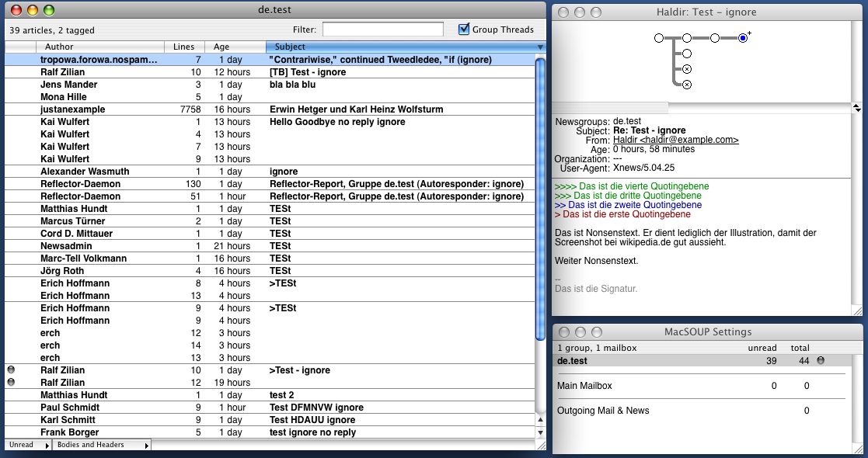Viewport: 868px width, 458px height.
Task: Open the Outgoing Mail & News entry
Action: 603,411
